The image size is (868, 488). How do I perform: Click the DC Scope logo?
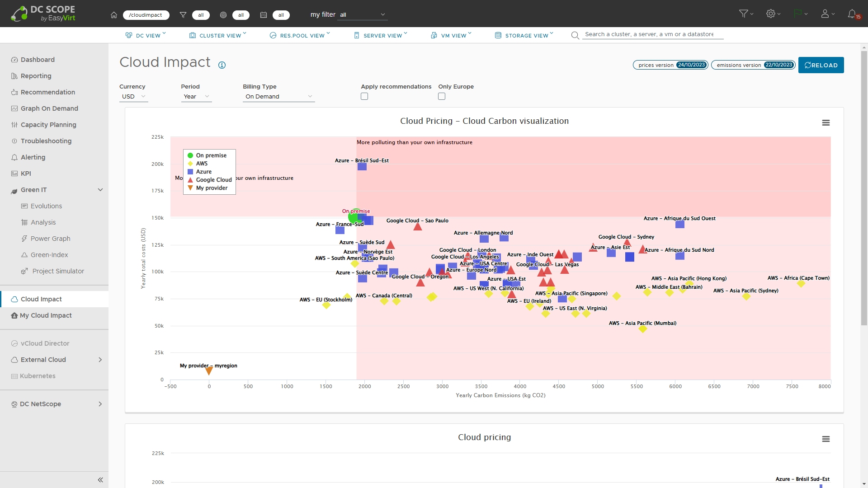point(43,14)
